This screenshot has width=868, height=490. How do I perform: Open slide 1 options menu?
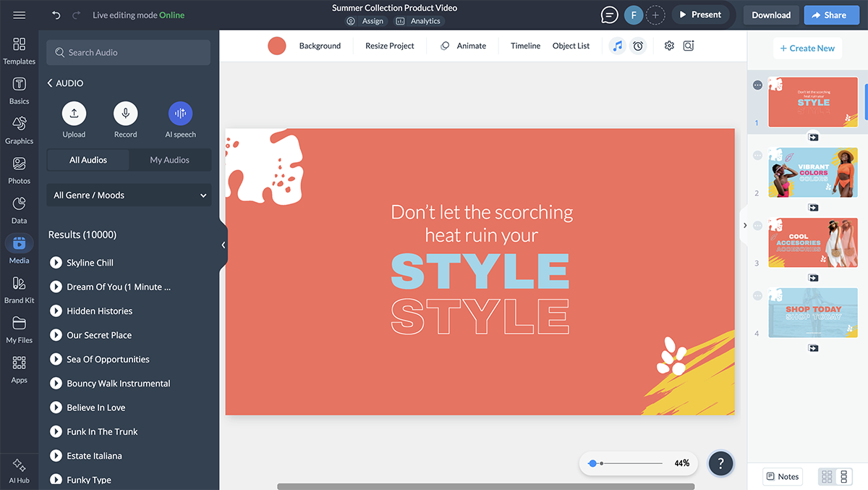click(757, 85)
